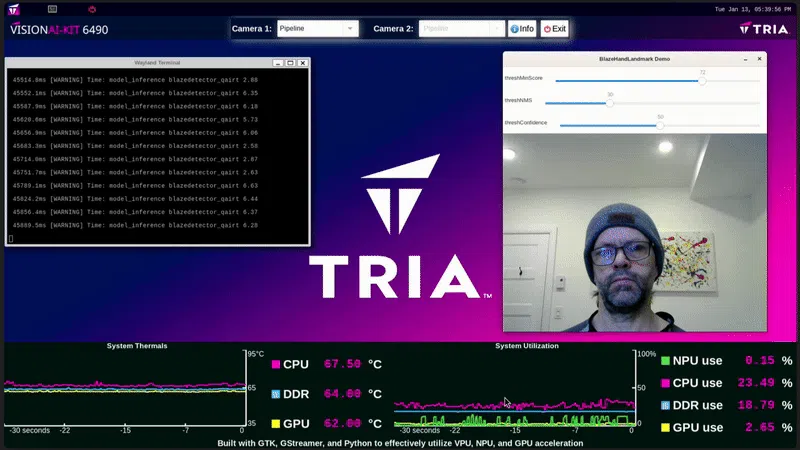Screen dimensions: 800x450
Task: Click the terminal line starting 45514.8ms
Action: coord(135,80)
